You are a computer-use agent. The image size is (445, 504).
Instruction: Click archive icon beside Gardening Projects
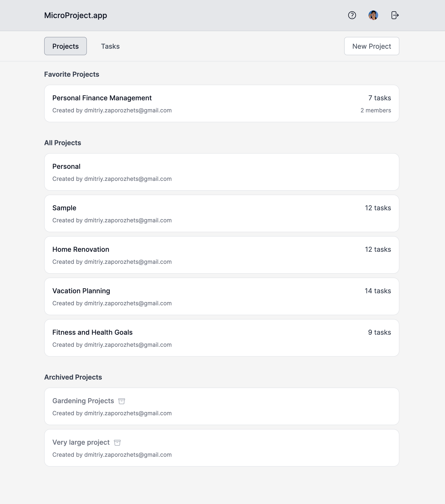121,401
